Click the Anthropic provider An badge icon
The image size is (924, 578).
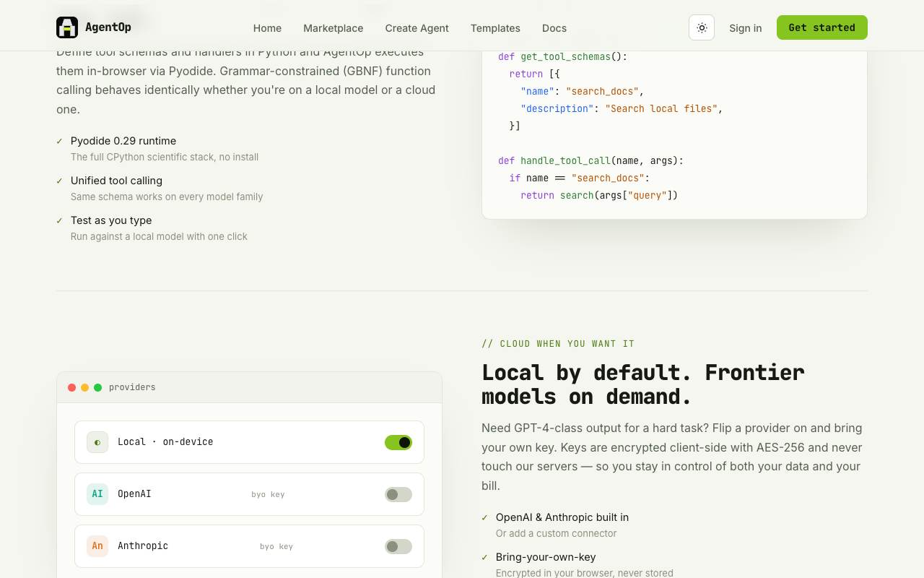click(x=97, y=546)
